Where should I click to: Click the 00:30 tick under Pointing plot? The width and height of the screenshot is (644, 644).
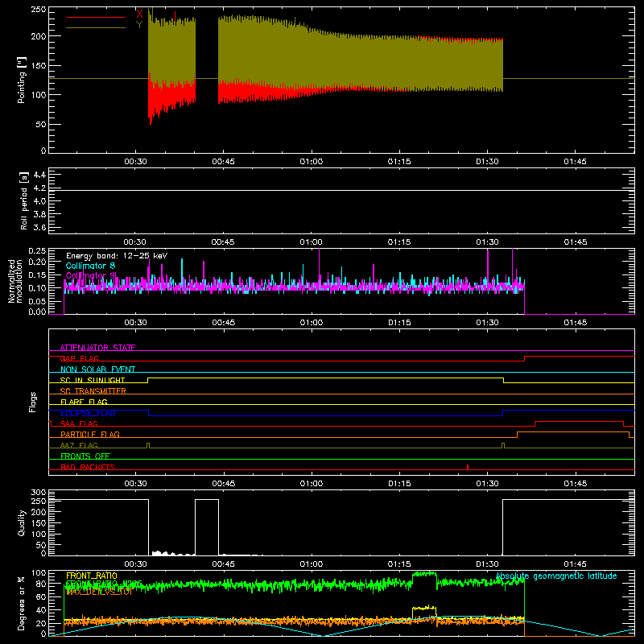tap(135, 162)
